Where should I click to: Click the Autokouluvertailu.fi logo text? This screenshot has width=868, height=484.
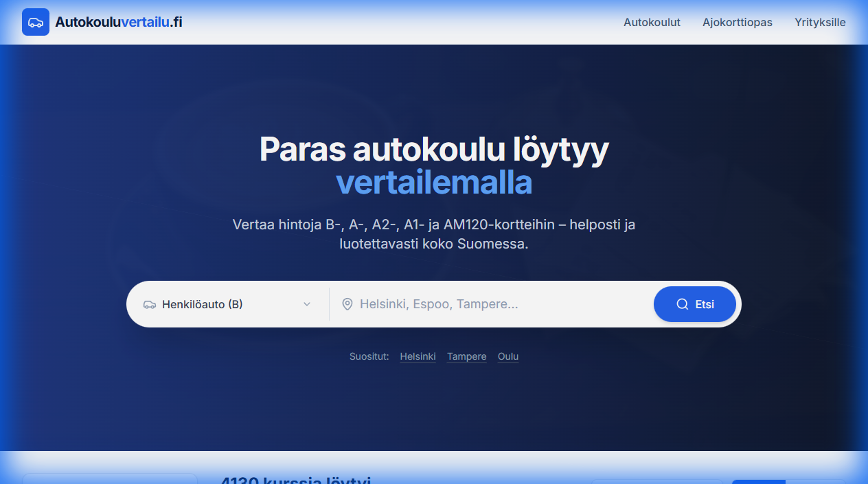click(118, 21)
